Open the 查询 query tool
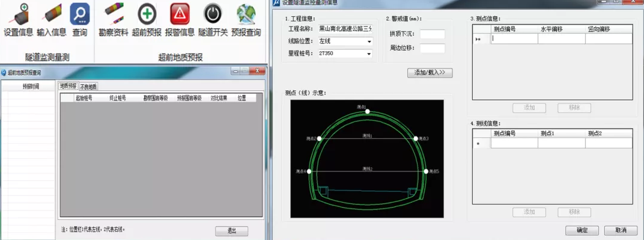Image resolution: width=644 pixels, height=240 pixels. 80,20
